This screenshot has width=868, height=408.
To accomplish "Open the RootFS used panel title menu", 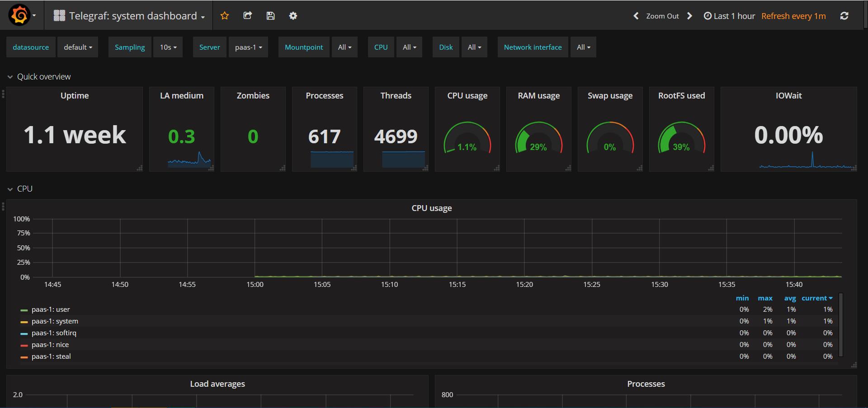I will coord(682,95).
